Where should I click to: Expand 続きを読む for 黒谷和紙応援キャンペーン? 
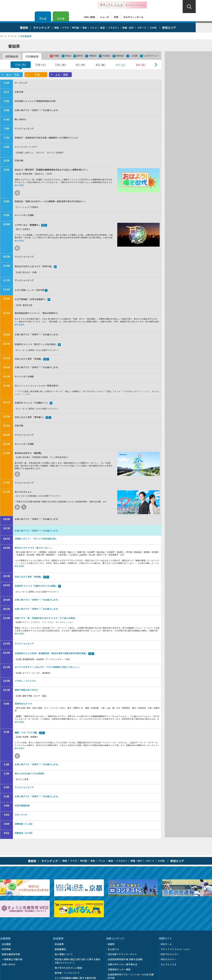(x=19, y=325)
